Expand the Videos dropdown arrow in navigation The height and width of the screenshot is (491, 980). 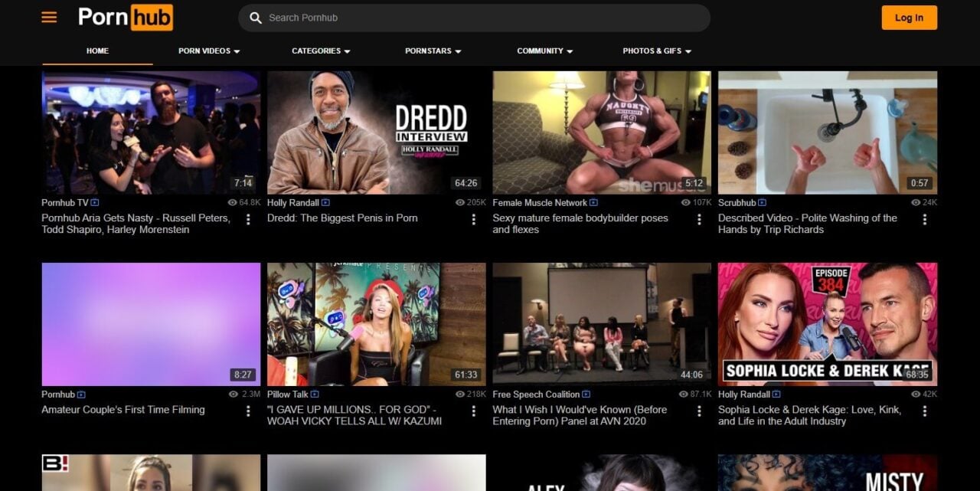point(237,51)
